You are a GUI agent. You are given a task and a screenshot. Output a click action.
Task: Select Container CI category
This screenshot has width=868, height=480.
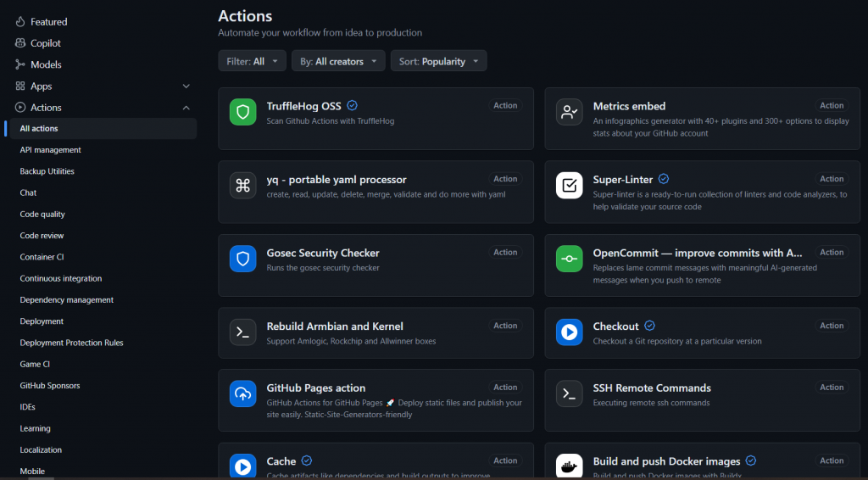click(42, 257)
